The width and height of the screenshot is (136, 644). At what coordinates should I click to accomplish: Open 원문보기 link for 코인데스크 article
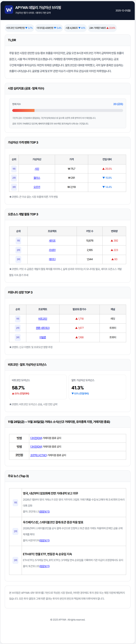pyautogui.click(x=44, y=511)
